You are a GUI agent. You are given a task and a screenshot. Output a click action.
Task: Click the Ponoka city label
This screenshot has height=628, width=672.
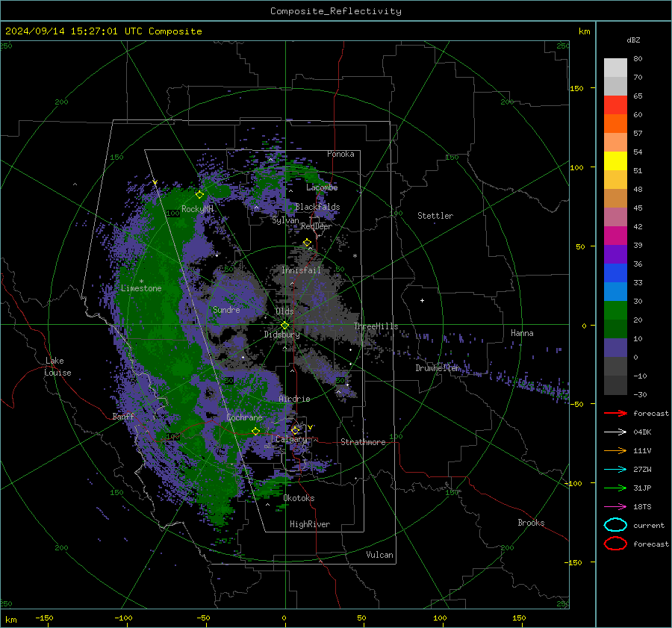point(340,154)
